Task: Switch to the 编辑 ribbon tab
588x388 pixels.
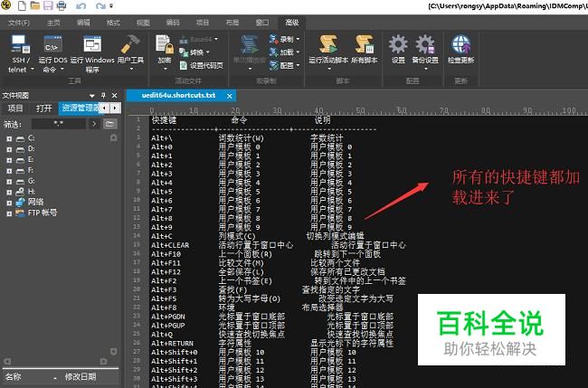Action: 83,23
